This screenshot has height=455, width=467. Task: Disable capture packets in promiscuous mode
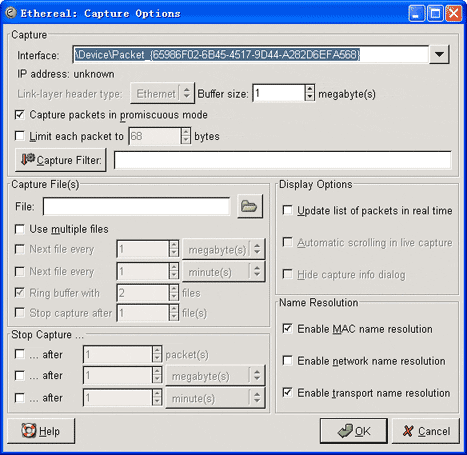(20, 115)
